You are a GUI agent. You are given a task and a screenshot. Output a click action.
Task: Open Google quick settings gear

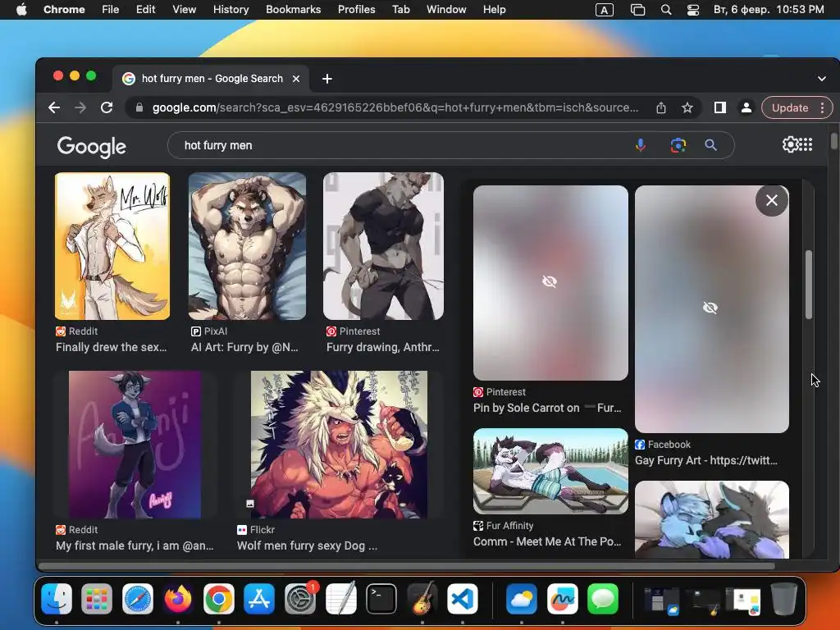point(790,144)
